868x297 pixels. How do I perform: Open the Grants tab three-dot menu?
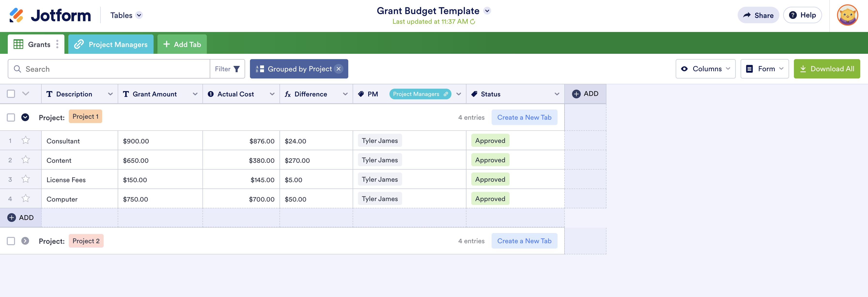click(57, 44)
